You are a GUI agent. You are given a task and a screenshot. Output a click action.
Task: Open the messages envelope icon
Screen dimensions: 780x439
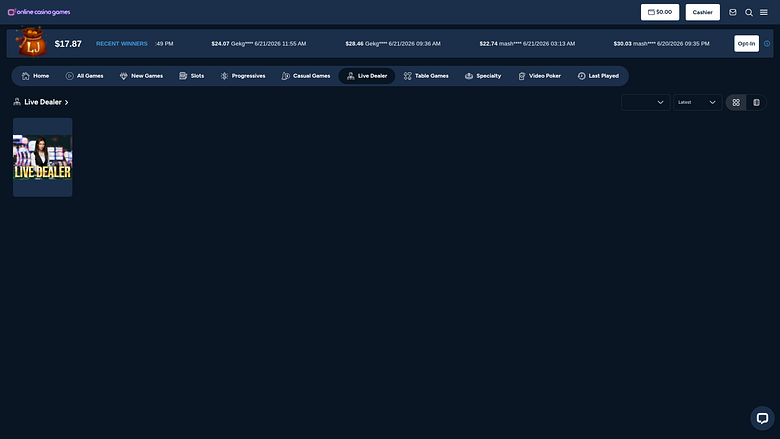[733, 12]
